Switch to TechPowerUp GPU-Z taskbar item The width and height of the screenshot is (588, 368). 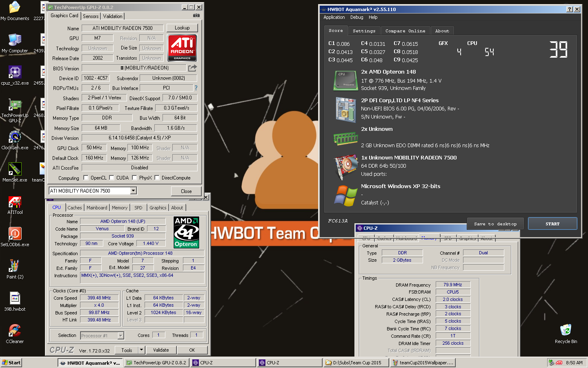[x=157, y=363]
